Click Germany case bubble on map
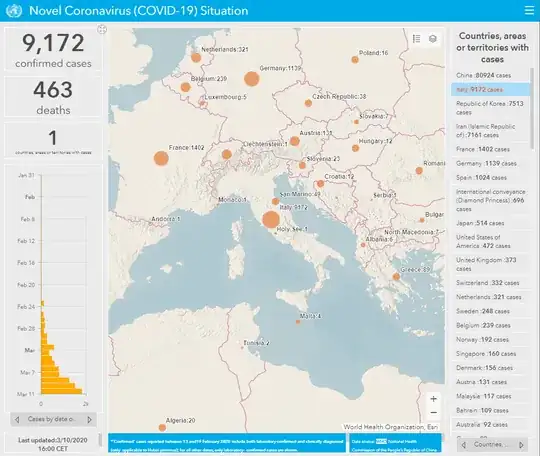Image resolution: width=540 pixels, height=456 pixels. pyautogui.click(x=252, y=79)
